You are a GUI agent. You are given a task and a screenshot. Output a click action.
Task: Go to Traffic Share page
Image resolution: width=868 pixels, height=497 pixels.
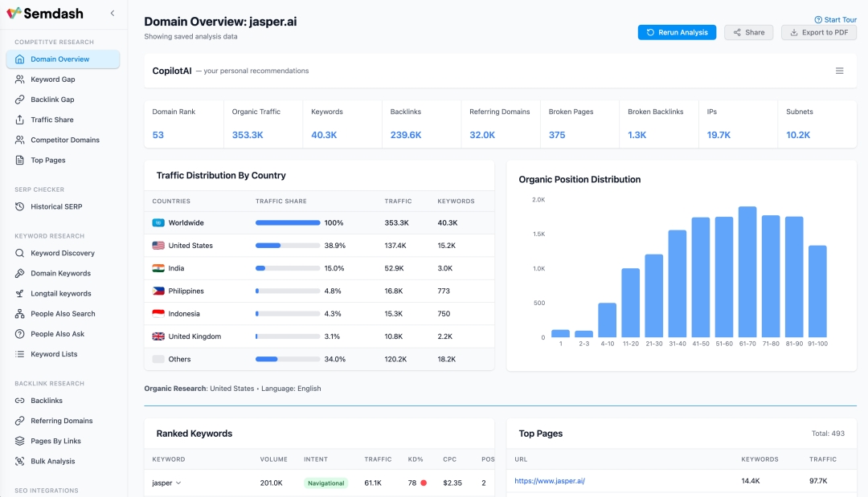(x=63, y=120)
